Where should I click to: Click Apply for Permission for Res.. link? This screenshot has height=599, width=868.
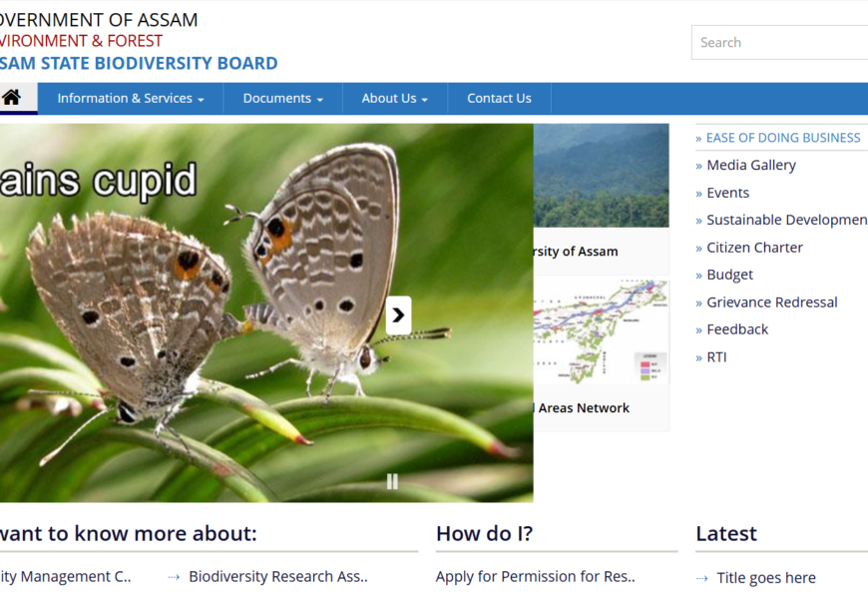535,576
